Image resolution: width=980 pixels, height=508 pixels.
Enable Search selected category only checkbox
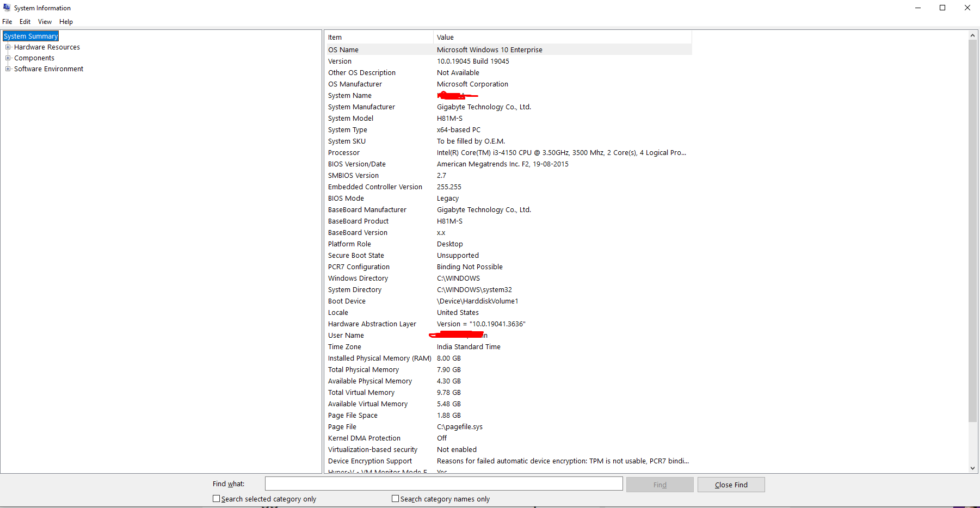pyautogui.click(x=217, y=499)
